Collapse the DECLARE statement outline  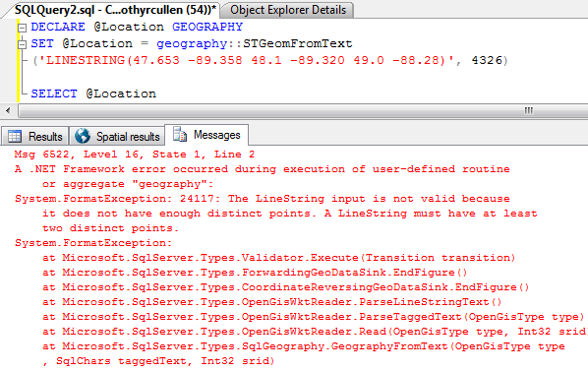[23, 28]
